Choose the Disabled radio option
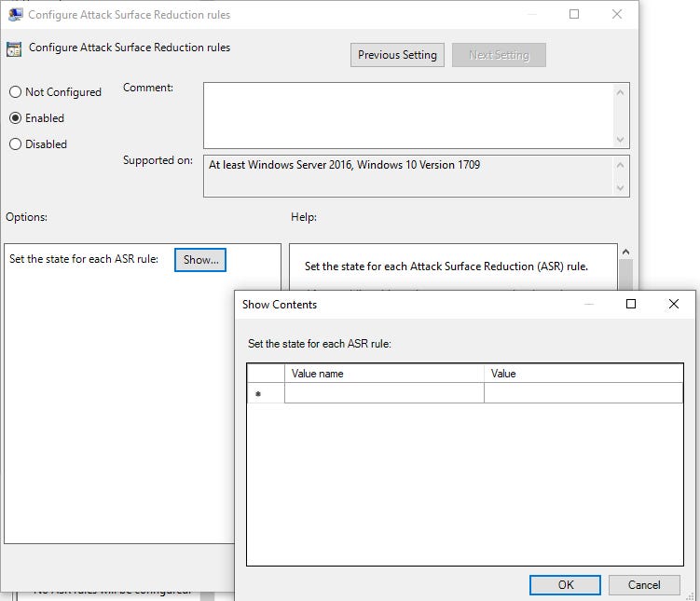The height and width of the screenshot is (601, 700). 15,144
